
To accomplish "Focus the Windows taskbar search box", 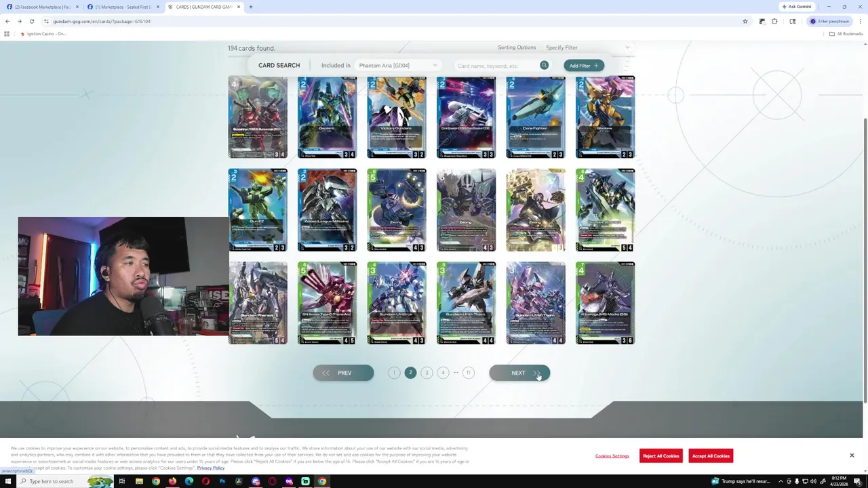I will 66,481.
